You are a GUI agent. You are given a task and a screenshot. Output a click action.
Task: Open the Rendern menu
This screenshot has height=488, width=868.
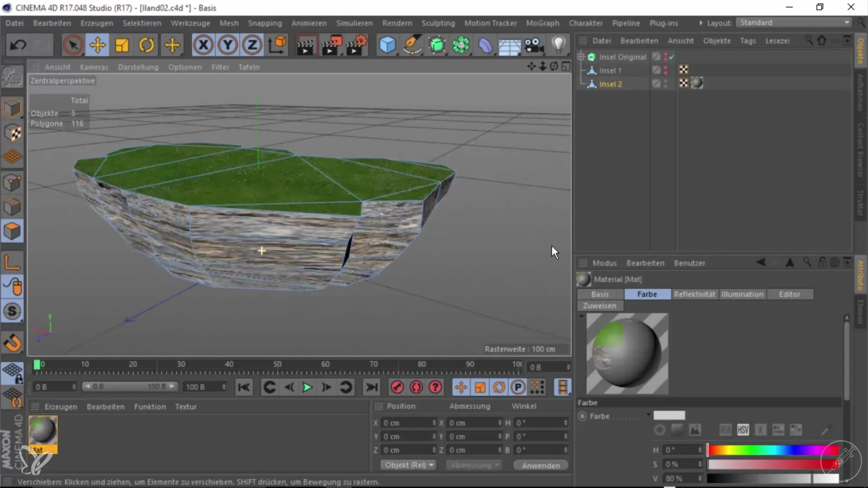point(397,23)
